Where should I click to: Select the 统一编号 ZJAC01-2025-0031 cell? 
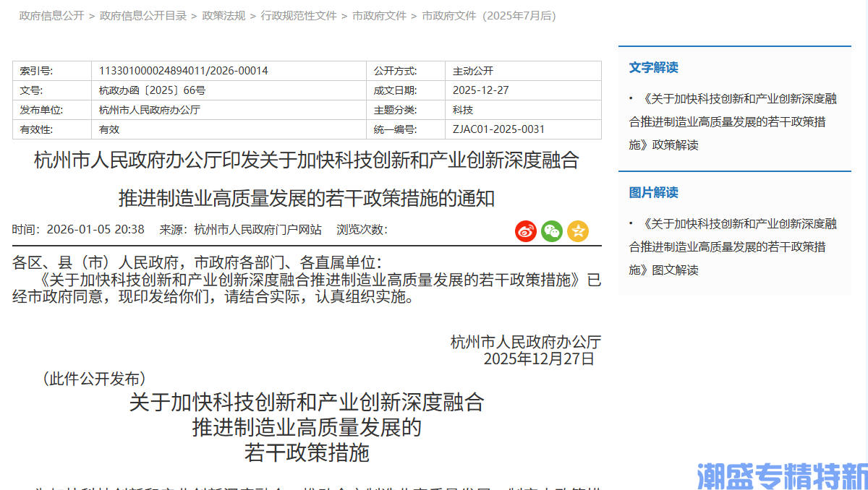tap(499, 129)
